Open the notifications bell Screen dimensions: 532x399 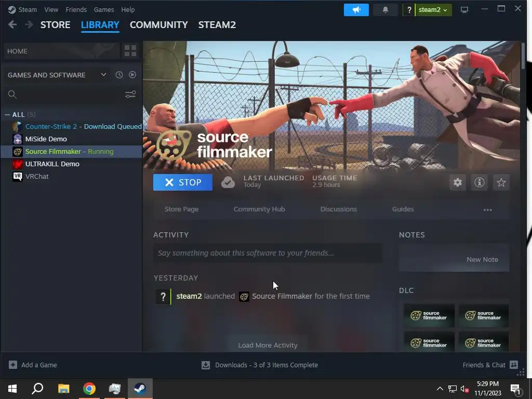[x=385, y=9]
